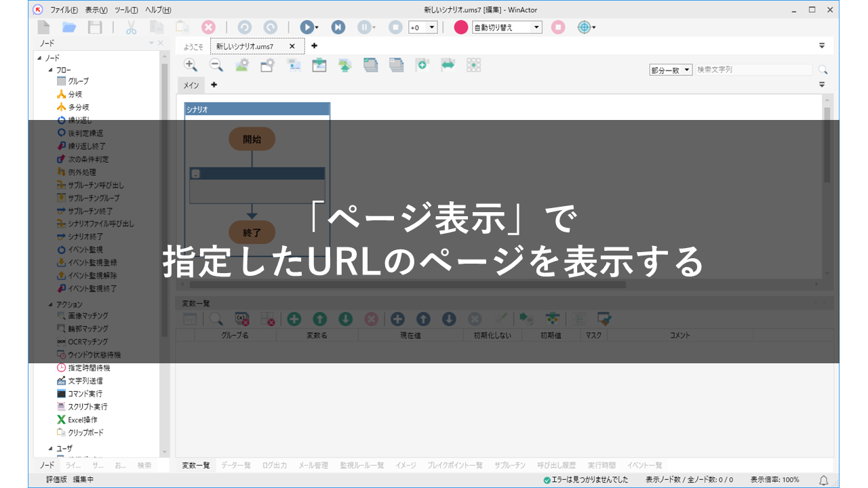Collapse the フロー tree group
Image resolution: width=868 pixels, height=488 pixels.
[x=51, y=69]
